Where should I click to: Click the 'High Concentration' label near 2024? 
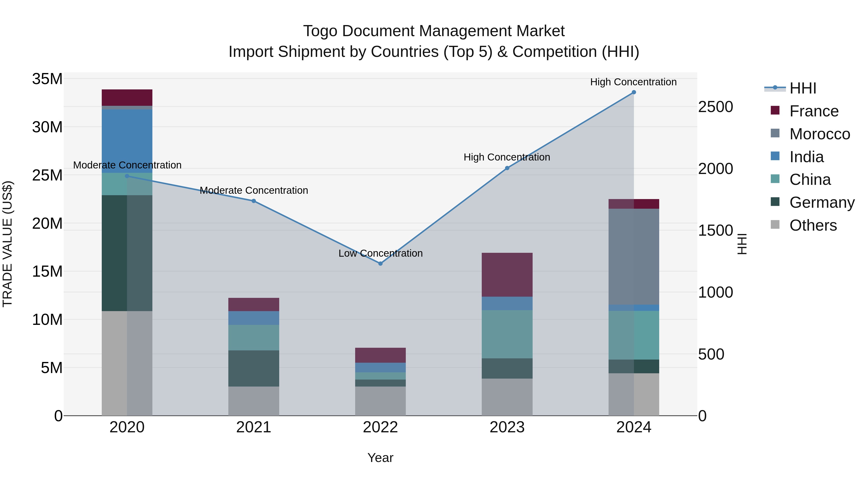click(633, 82)
